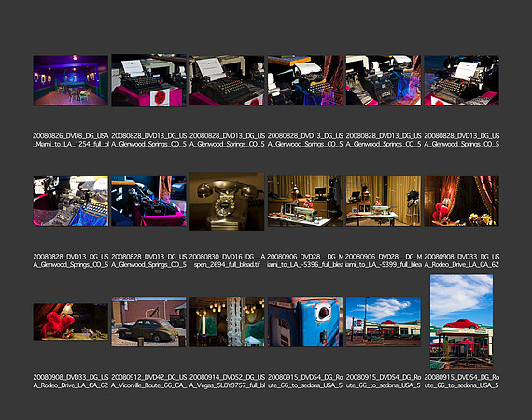
Task: Select the filename containing Miami_to_LA_-5399
Action: (x=384, y=260)
